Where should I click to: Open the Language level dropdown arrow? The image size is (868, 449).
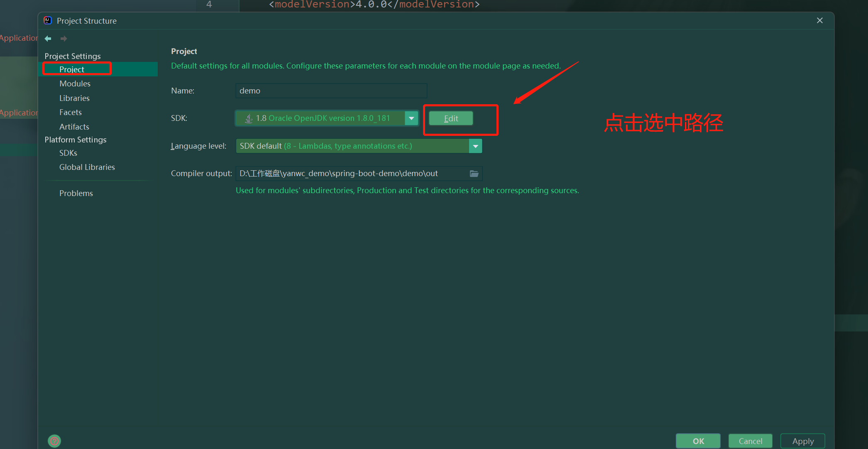[x=475, y=146]
